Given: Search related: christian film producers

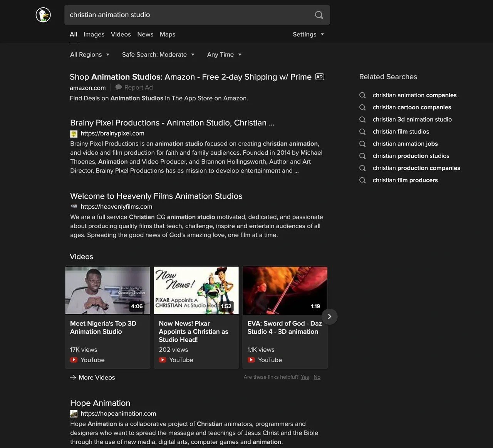Looking at the screenshot, I should click(x=405, y=180).
